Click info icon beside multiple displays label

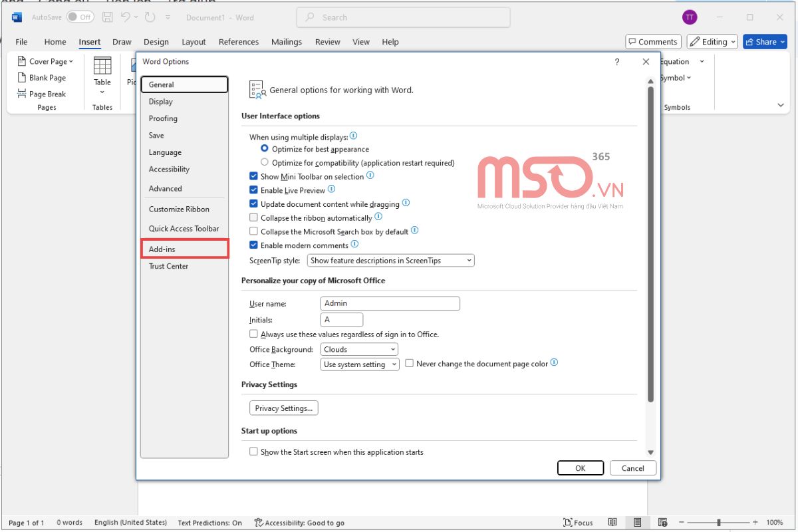click(x=353, y=136)
